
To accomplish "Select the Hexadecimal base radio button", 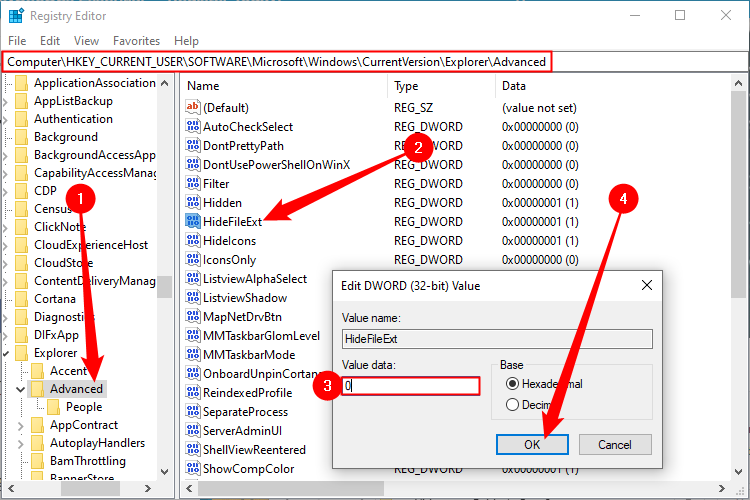I will tap(513, 384).
